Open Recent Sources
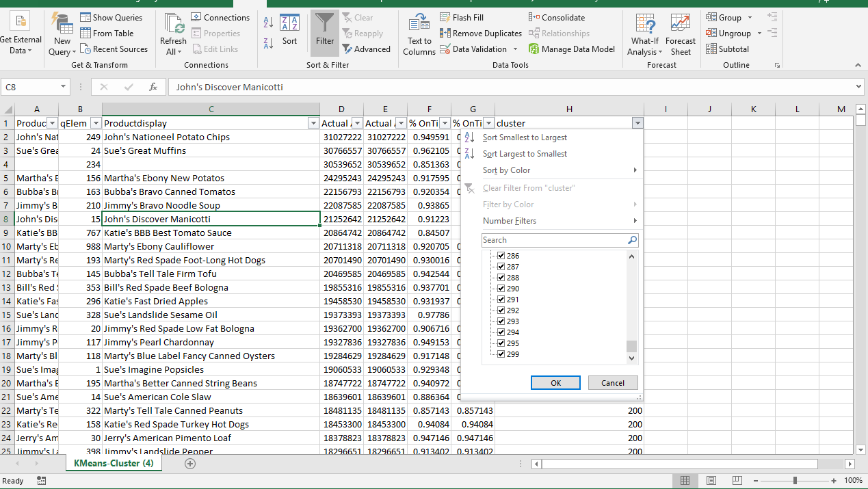 tap(114, 49)
